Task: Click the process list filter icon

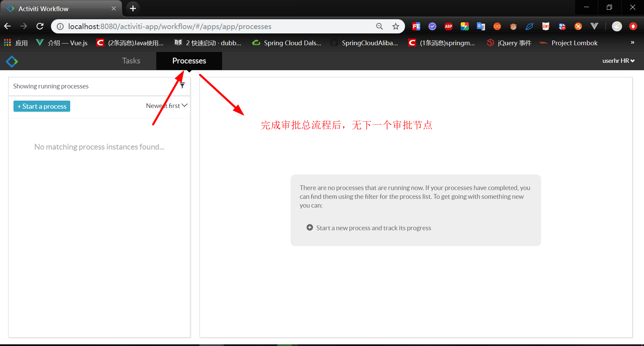Action: click(x=183, y=85)
